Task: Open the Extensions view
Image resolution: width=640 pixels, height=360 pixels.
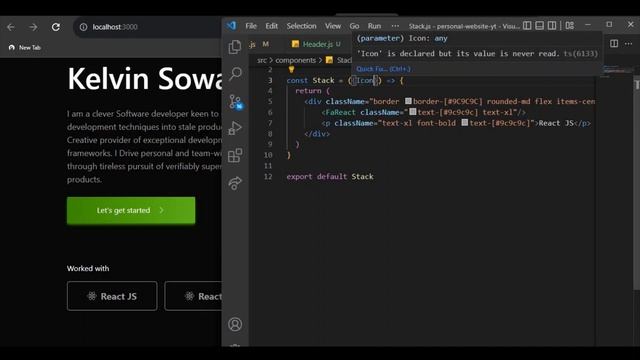Action: (235, 156)
